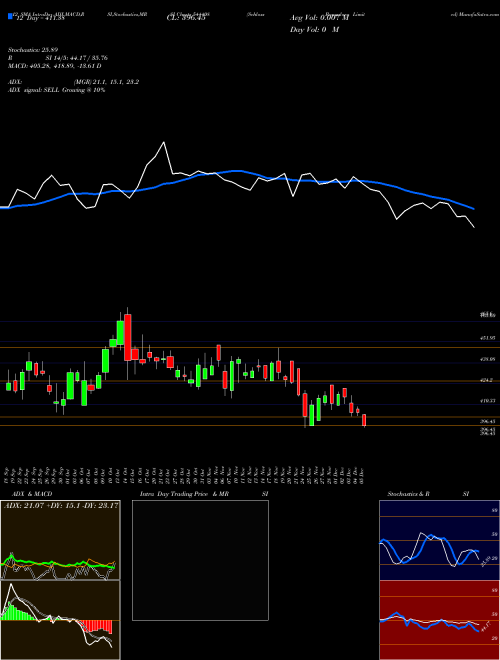Viewport: 500px width, 660px height.
Task: Click the empty Intra Day Trading Price panel
Action: (200, 560)
